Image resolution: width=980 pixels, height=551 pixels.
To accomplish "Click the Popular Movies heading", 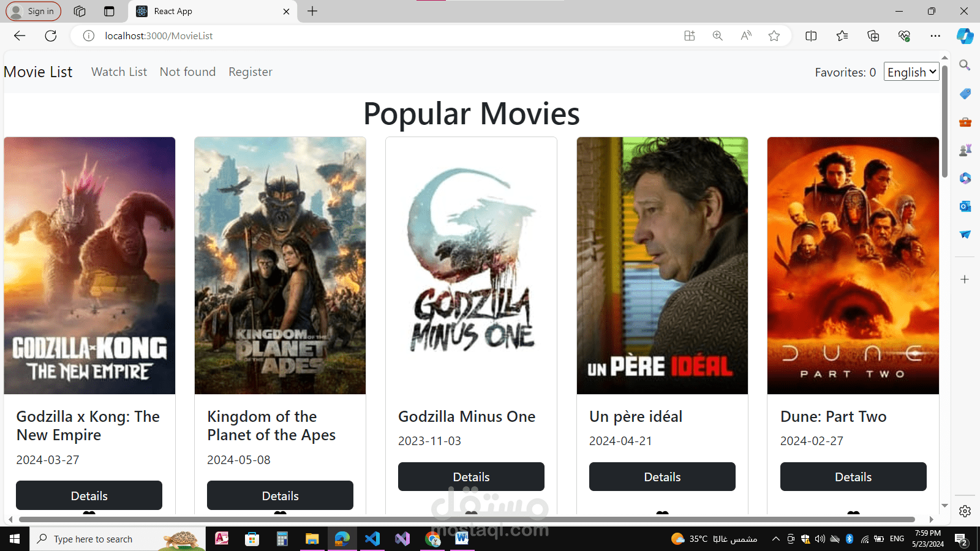I will [x=472, y=114].
